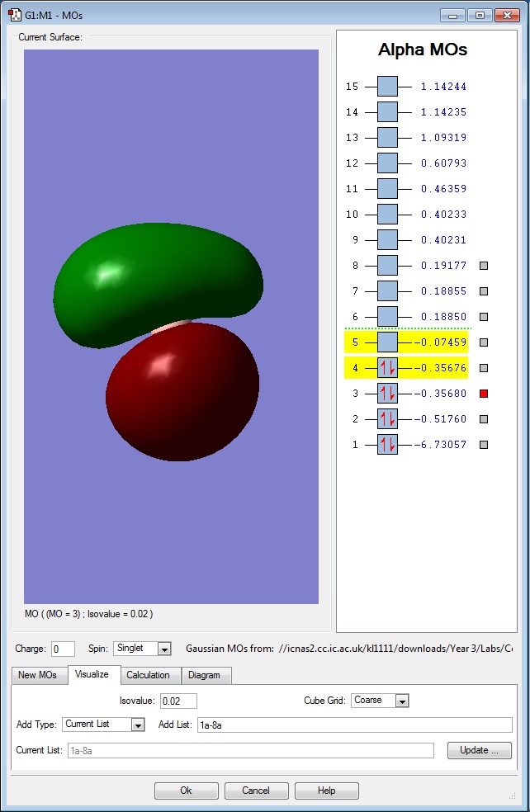Image resolution: width=530 pixels, height=812 pixels.
Task: Click the energy value -0.35680
Action: (440, 394)
